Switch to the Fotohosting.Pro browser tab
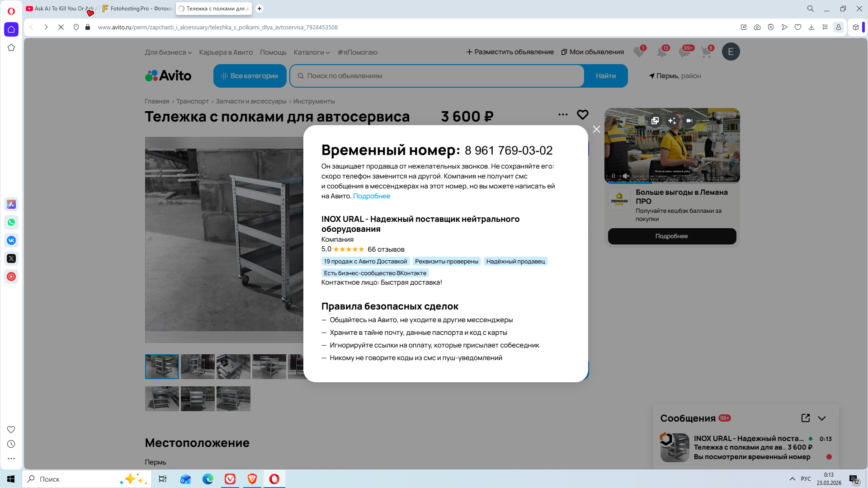This screenshot has width=868, height=488. (137, 9)
